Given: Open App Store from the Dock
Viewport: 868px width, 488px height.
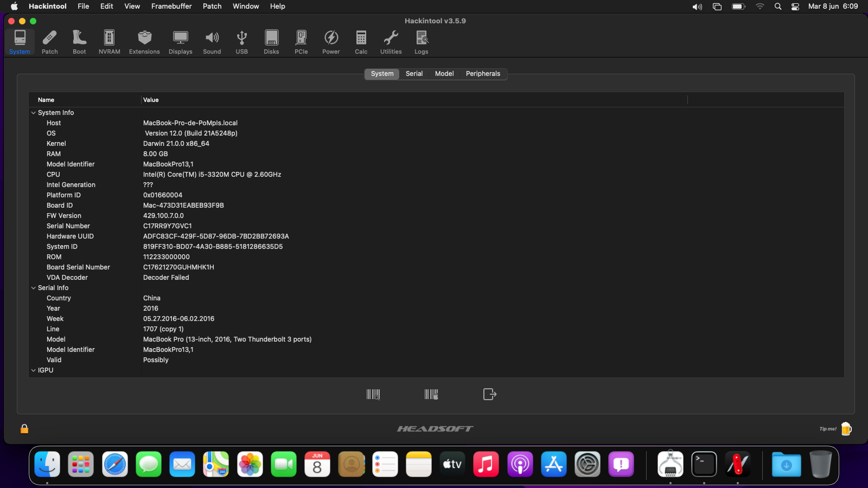Looking at the screenshot, I should click(554, 464).
